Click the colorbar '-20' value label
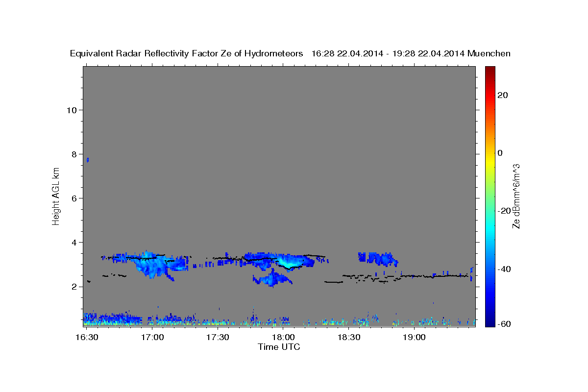Viewport: 588px width, 392px height. (504, 211)
